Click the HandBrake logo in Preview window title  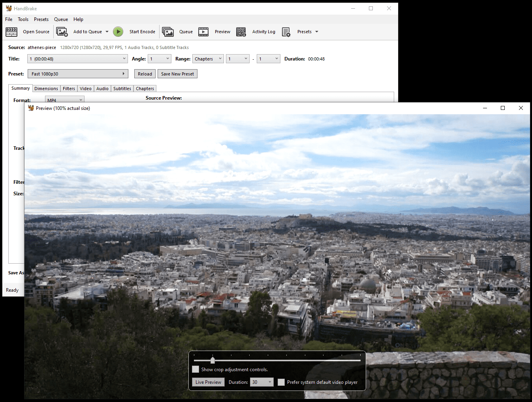coord(31,108)
